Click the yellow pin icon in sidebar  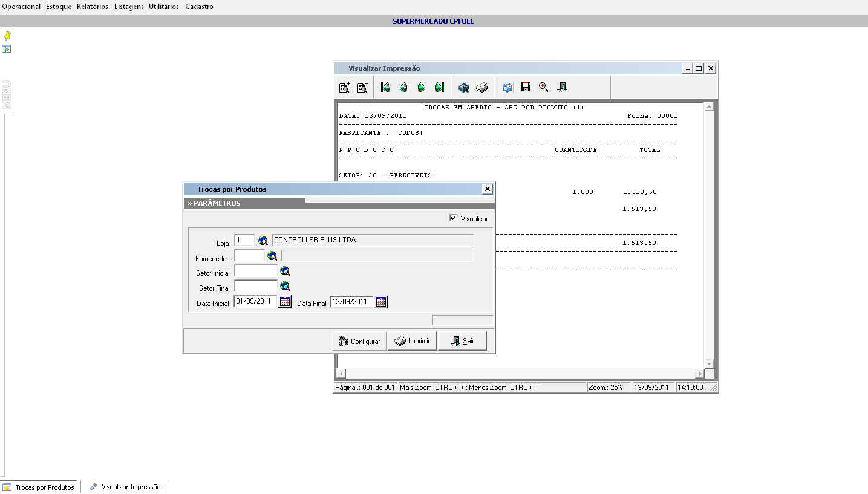click(x=7, y=36)
